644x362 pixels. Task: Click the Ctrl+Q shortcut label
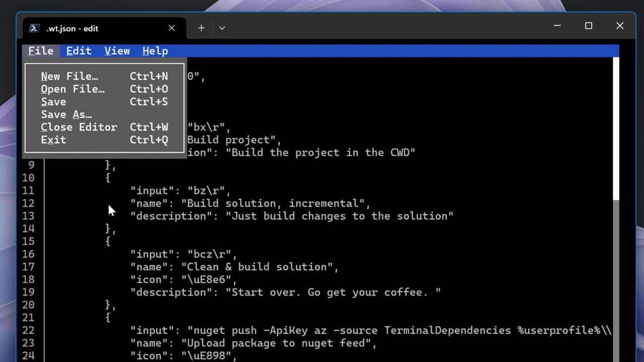(x=149, y=140)
